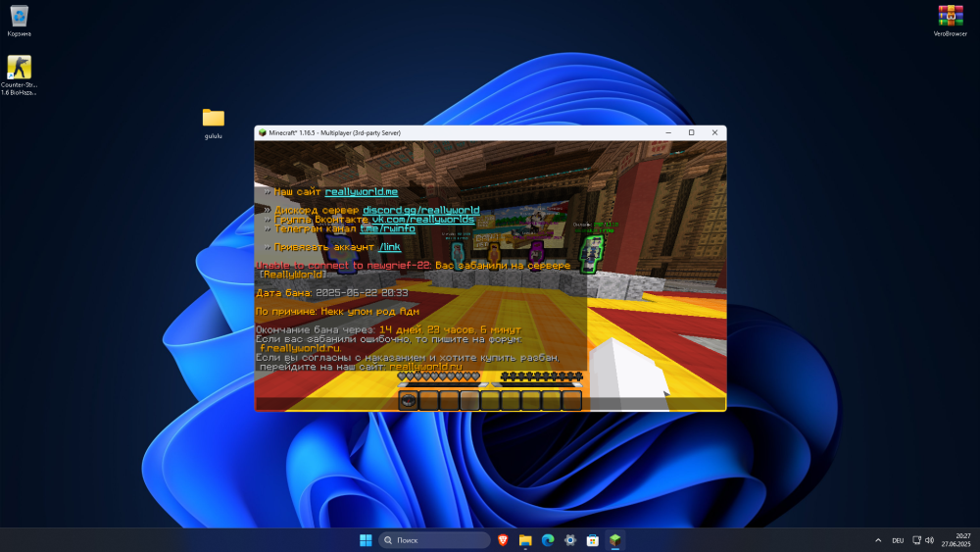The image size is (980, 552).
Task: Launch Brave browser from taskbar
Action: [503, 540]
